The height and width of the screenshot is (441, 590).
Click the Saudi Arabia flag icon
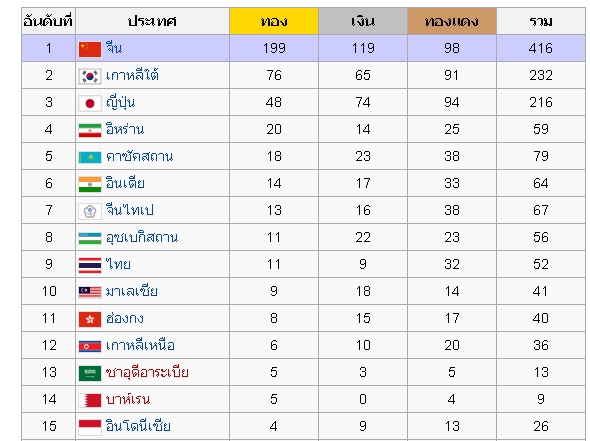pos(90,373)
